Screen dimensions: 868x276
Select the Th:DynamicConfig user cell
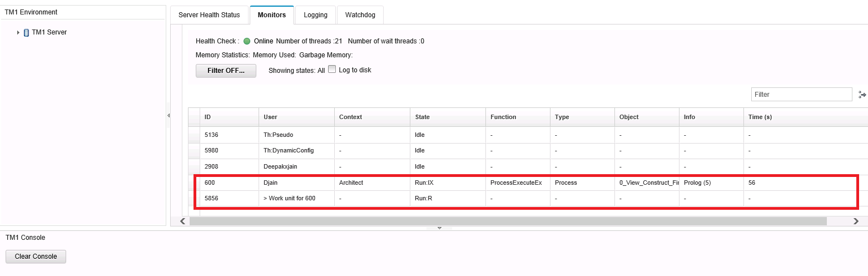pos(297,151)
